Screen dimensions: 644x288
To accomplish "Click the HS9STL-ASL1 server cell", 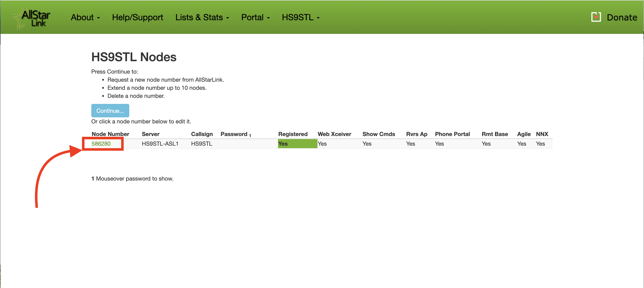I will [160, 144].
